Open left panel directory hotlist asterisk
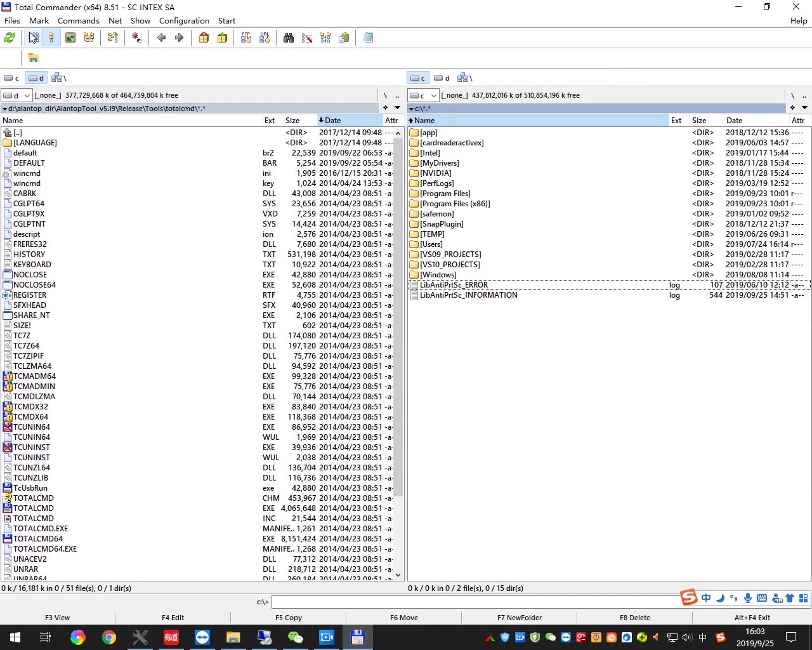Viewport: 812px width, 650px height. coord(385,108)
